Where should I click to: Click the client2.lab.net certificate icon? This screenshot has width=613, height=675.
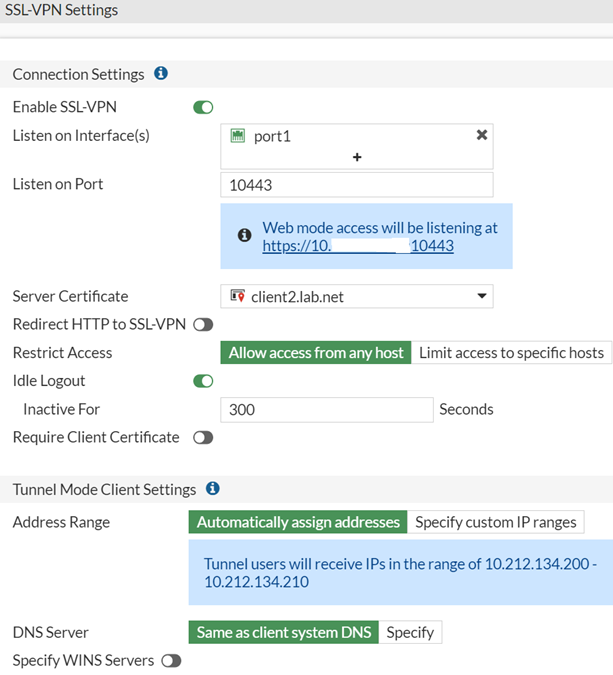coord(237,296)
